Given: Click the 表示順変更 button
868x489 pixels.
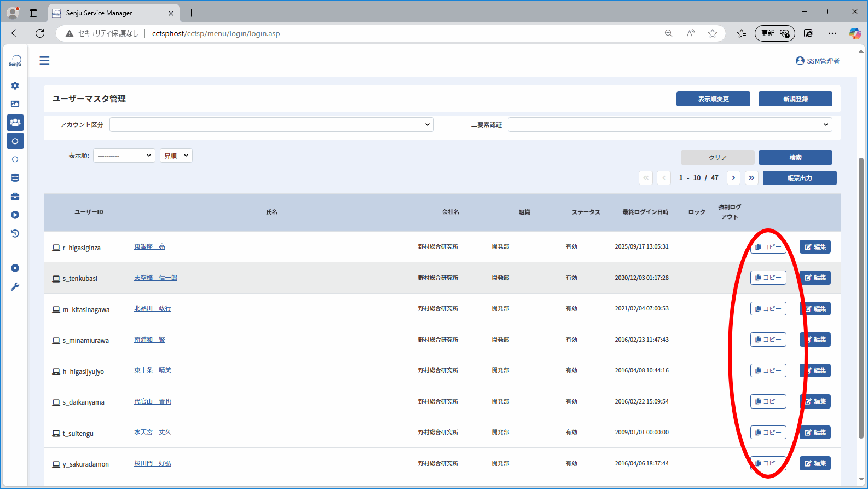Looking at the screenshot, I should tap(713, 99).
